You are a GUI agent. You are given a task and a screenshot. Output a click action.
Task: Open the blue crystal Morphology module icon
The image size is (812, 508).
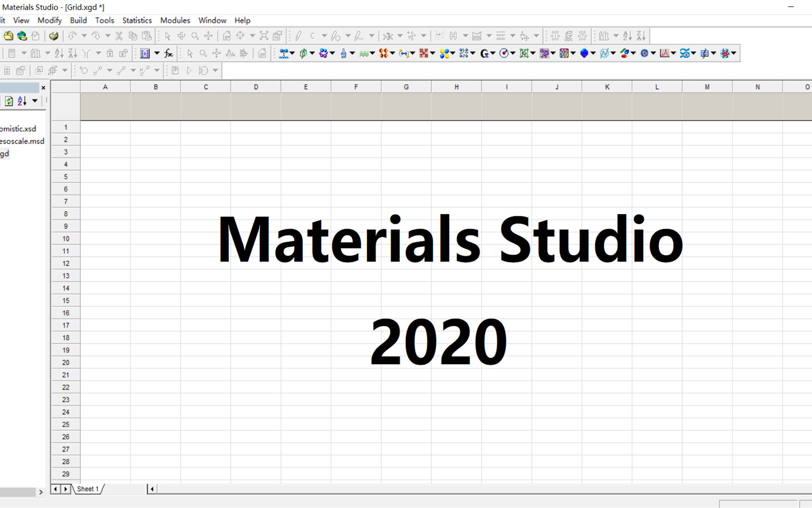584,53
